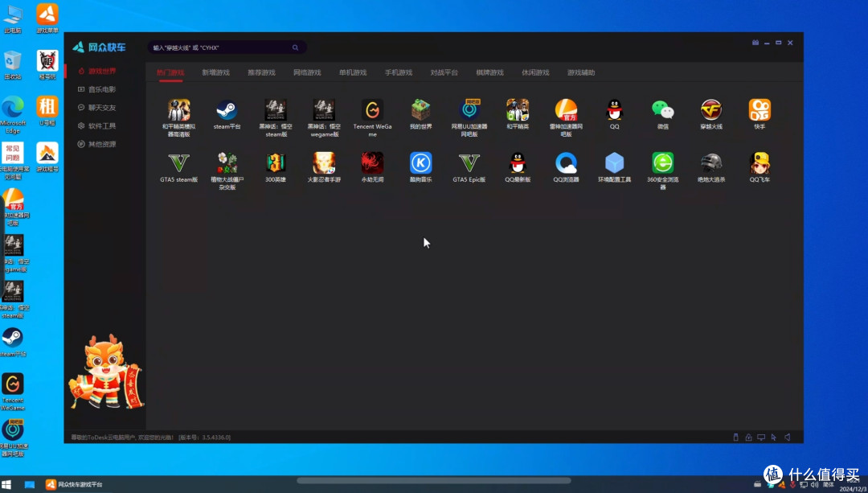
Task: Open 绝地大逃杀 PUBG icon
Action: click(x=711, y=163)
